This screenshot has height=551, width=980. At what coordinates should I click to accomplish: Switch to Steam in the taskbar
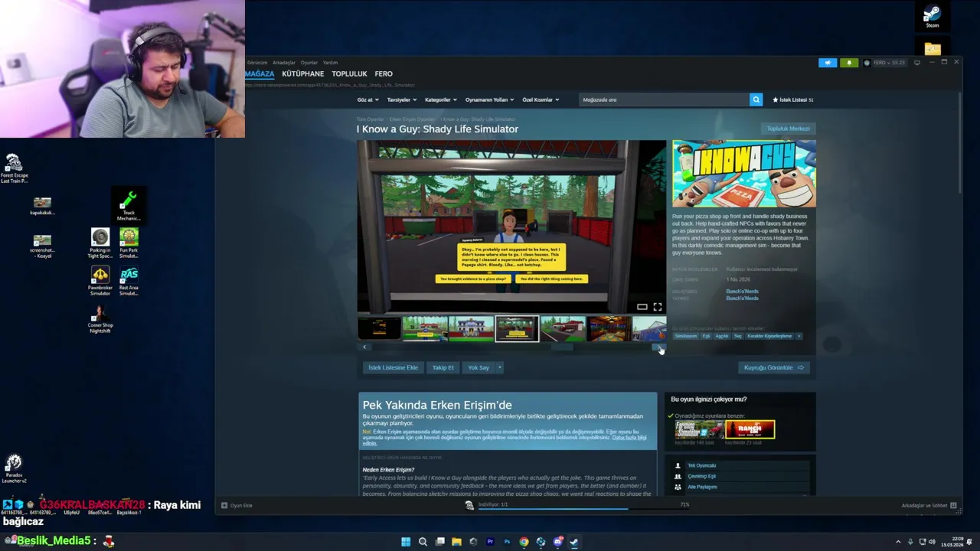pos(574,542)
